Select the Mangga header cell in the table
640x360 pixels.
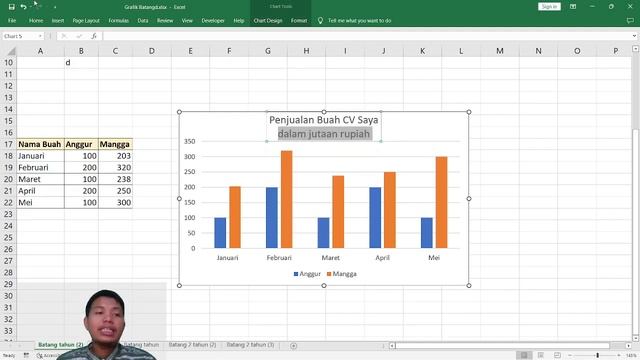tap(116, 144)
